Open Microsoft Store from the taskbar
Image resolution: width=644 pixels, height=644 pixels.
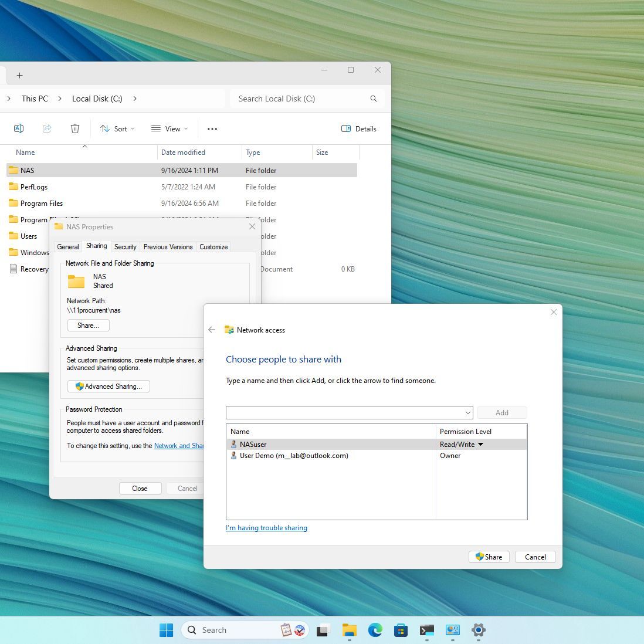[401, 631]
